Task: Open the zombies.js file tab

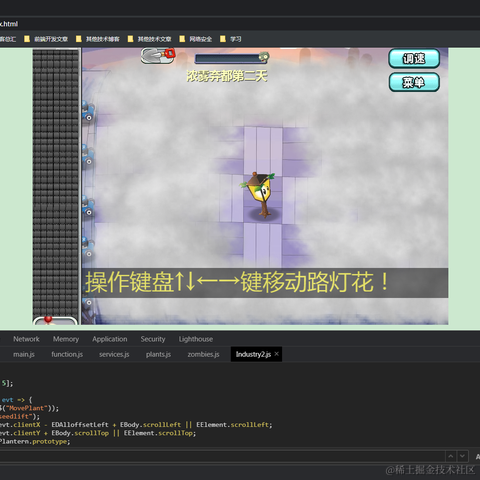Action: (x=203, y=354)
